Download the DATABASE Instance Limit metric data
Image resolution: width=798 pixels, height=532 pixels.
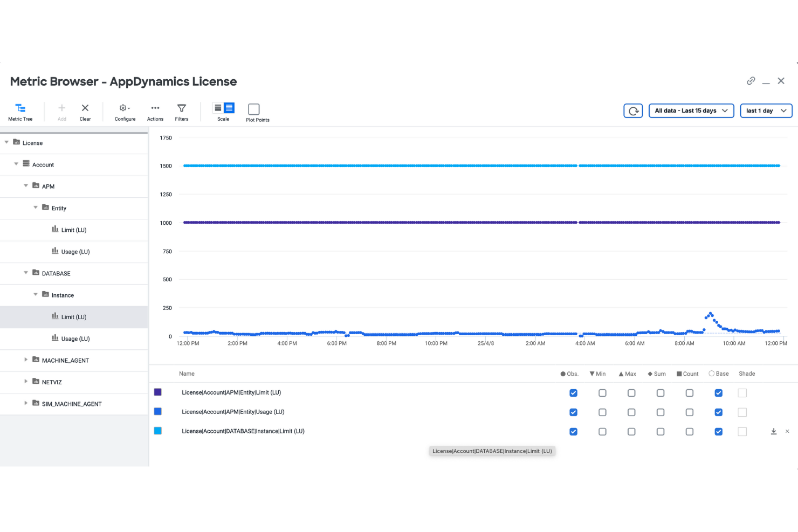pos(774,431)
